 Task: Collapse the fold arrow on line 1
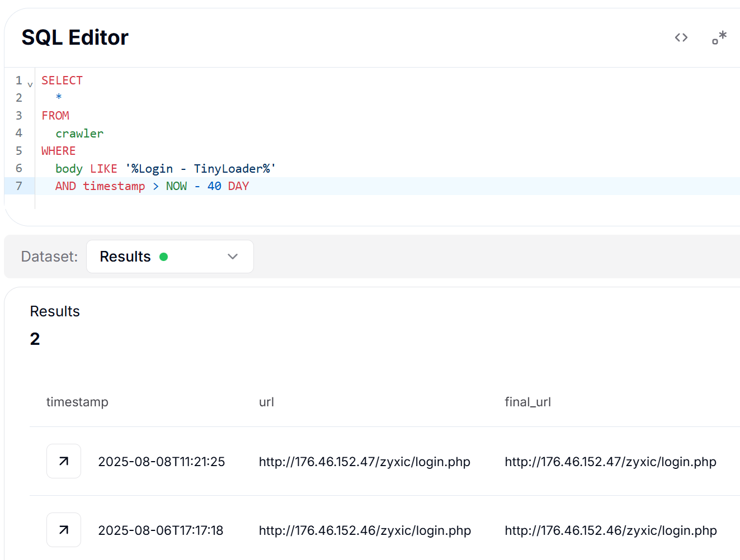[x=30, y=84]
